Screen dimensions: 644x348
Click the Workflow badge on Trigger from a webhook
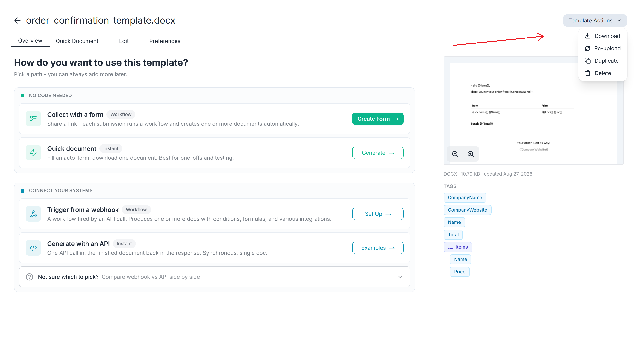136,210
